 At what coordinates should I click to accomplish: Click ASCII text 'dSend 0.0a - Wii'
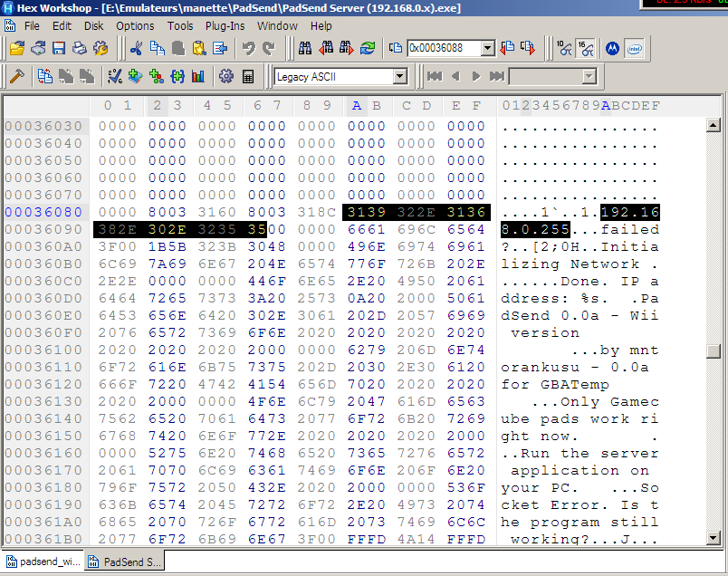click(x=580, y=315)
